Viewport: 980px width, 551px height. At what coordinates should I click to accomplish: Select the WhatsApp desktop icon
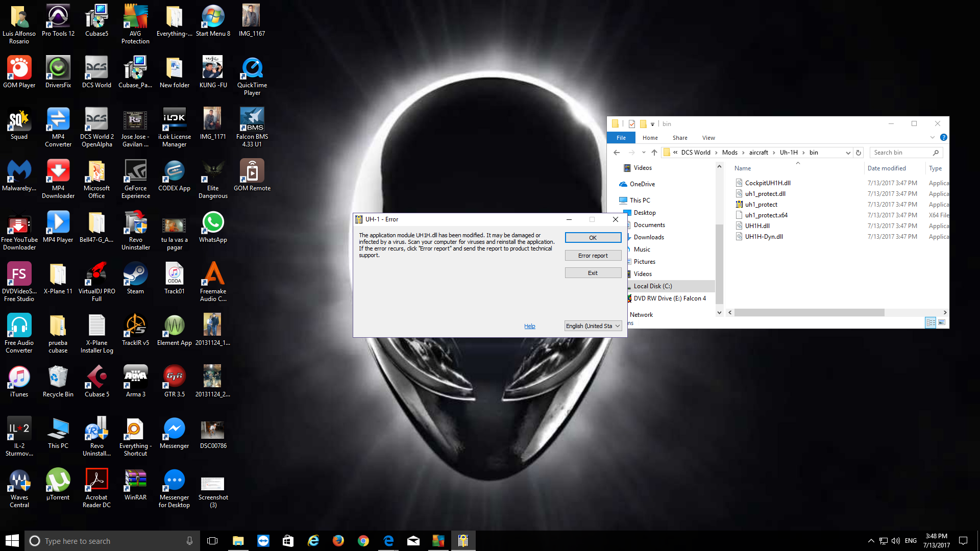coord(213,227)
